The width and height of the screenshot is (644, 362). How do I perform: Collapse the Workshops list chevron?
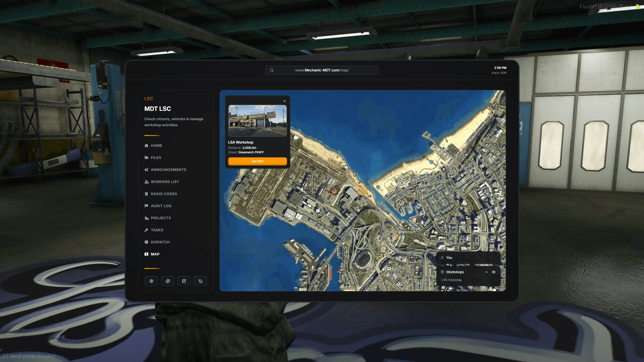click(x=487, y=272)
